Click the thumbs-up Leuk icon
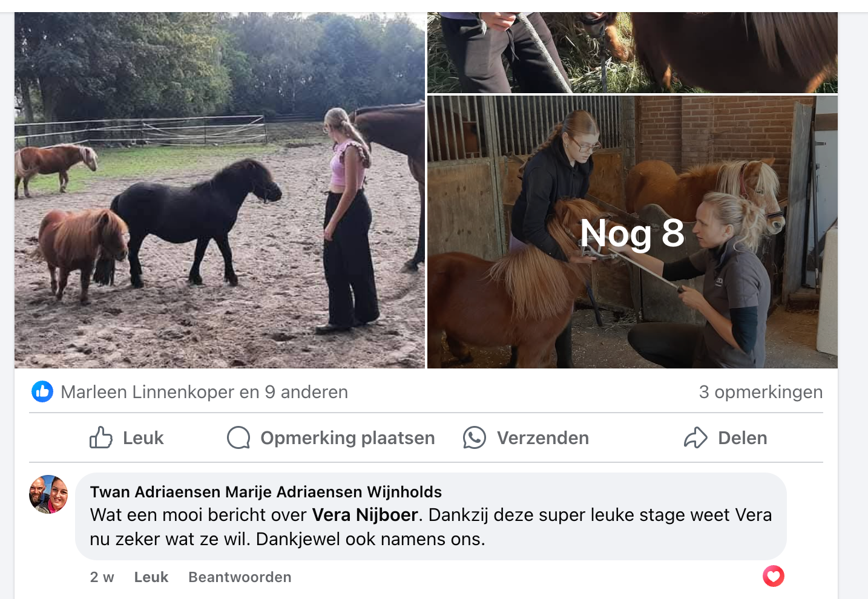This screenshot has width=868, height=599. coord(101,437)
